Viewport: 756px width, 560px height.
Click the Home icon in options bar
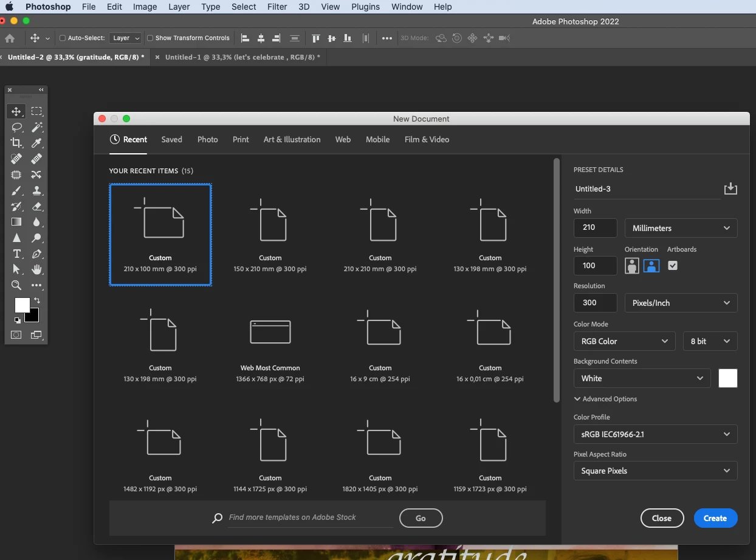[10, 38]
